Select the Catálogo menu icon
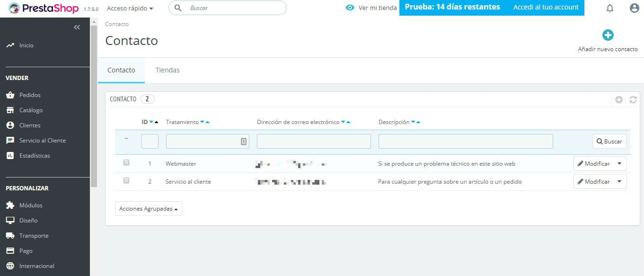 (x=10, y=110)
